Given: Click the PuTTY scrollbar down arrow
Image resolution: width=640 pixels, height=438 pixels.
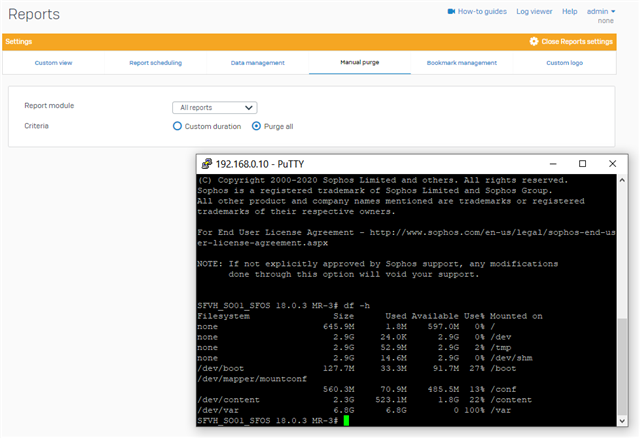Looking at the screenshot, I should coord(622,421).
